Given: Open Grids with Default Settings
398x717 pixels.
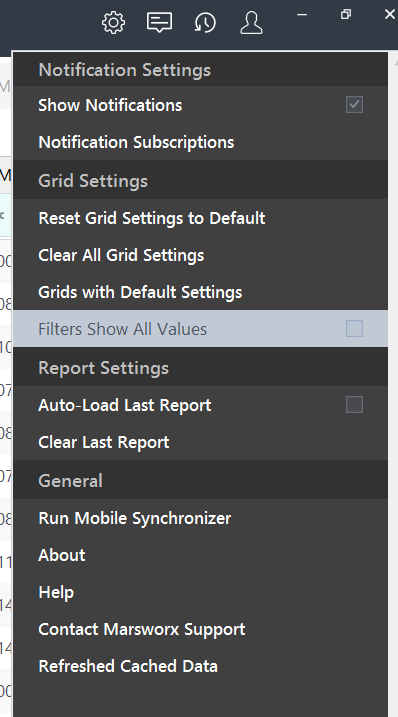Looking at the screenshot, I should click(x=200, y=292).
